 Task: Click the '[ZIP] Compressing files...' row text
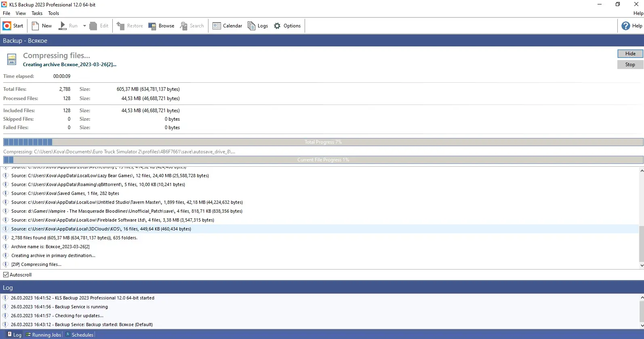point(36,264)
